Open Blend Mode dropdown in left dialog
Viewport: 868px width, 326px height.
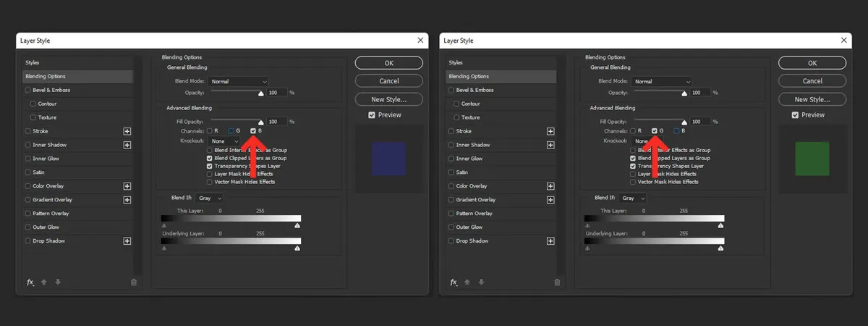(239, 82)
